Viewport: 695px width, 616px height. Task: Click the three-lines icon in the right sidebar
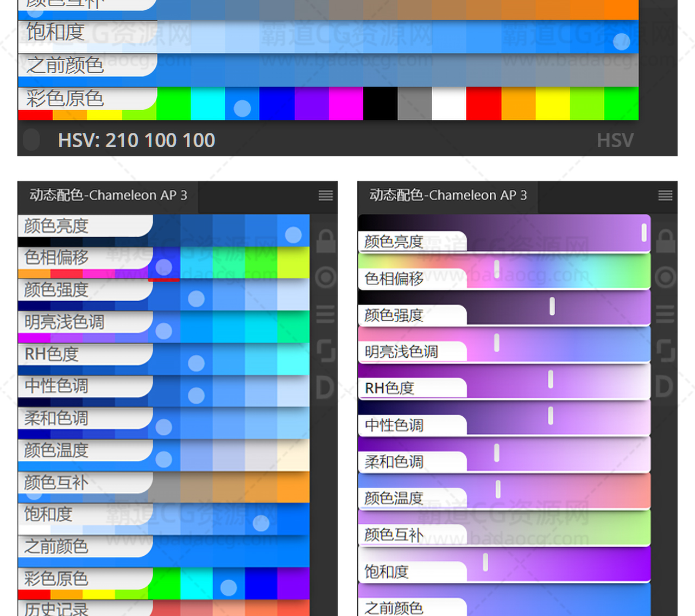pyautogui.click(x=666, y=314)
